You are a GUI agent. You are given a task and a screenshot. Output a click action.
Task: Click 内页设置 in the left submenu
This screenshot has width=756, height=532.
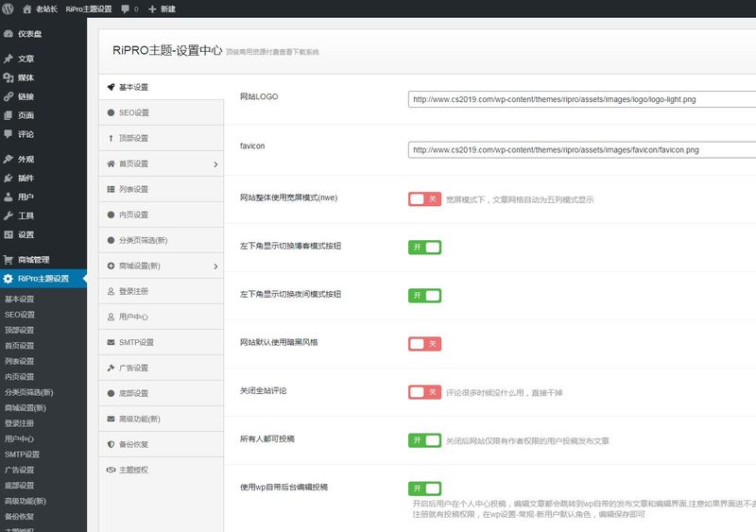click(x=19, y=376)
